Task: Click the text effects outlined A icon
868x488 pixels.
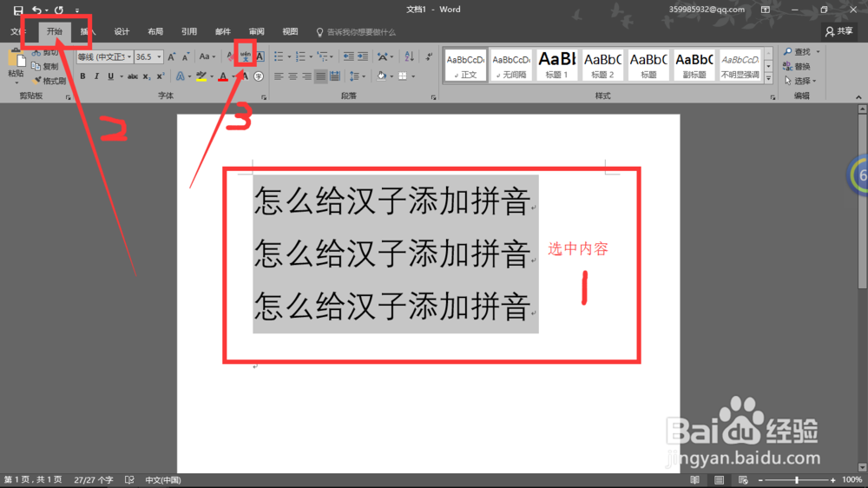Action: tap(181, 76)
